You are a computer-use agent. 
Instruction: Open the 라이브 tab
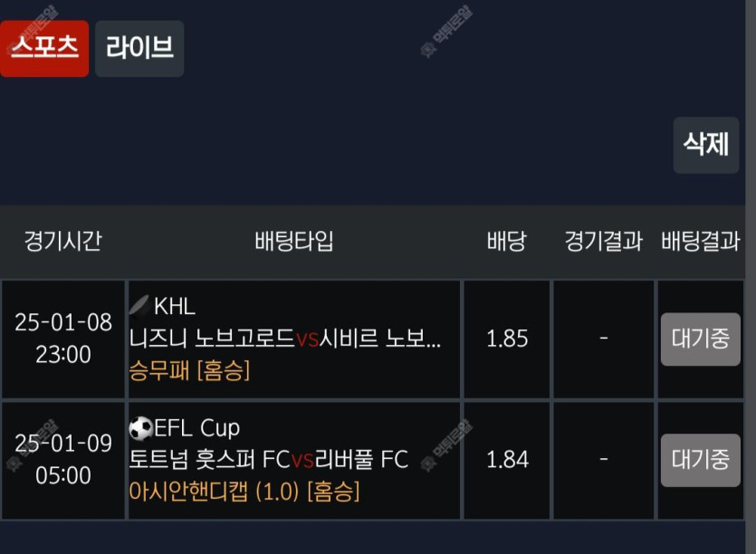139,49
